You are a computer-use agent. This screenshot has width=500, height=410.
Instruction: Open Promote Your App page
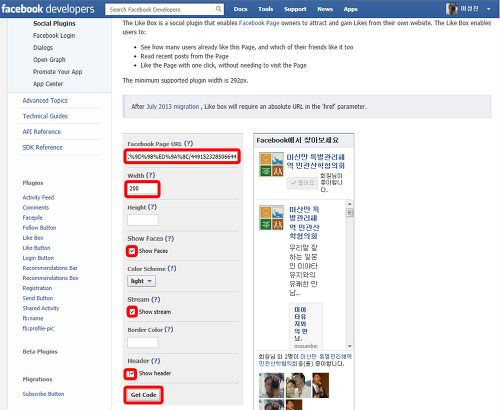(x=57, y=72)
